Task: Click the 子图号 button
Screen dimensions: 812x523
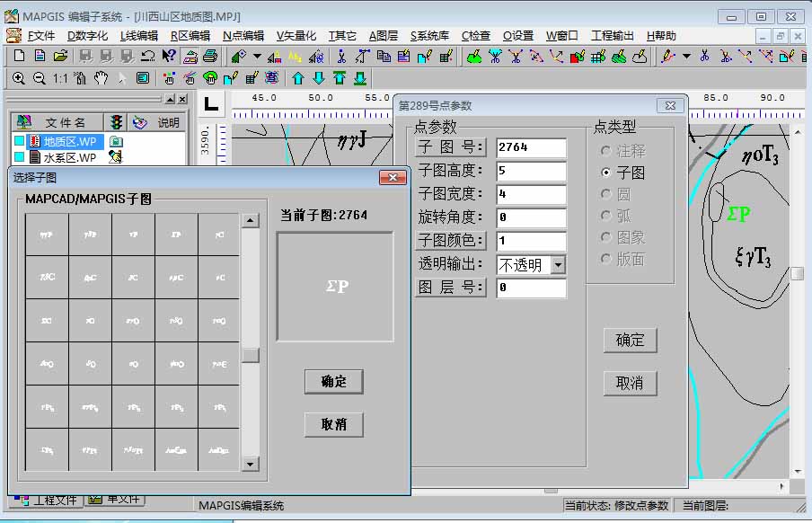Action: 450,147
